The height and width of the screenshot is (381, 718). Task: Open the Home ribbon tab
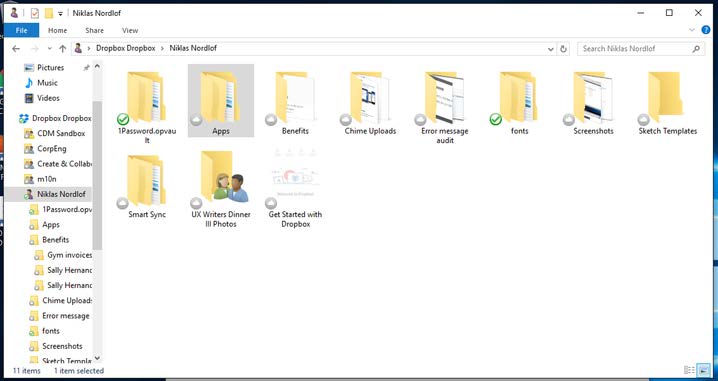click(x=58, y=30)
